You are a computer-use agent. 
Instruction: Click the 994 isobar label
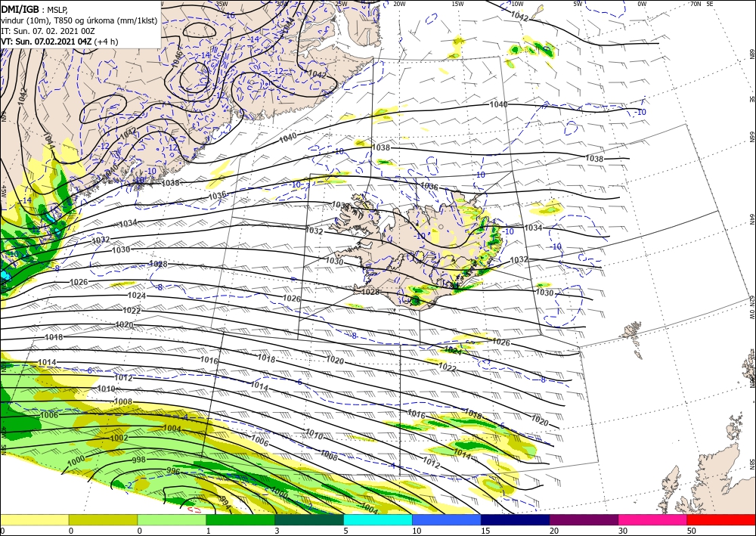click(225, 502)
